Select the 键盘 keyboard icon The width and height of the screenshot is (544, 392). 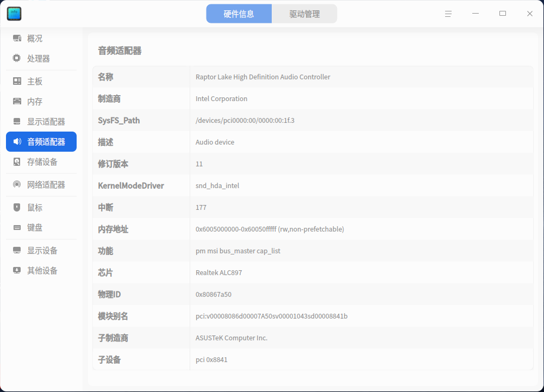pyautogui.click(x=17, y=228)
